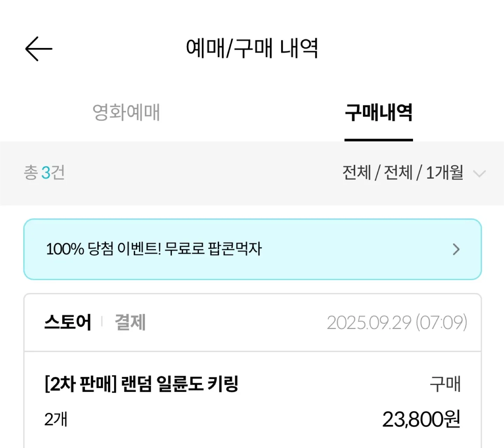Tap the back arrow icon
The height and width of the screenshot is (448, 504).
click(38, 49)
